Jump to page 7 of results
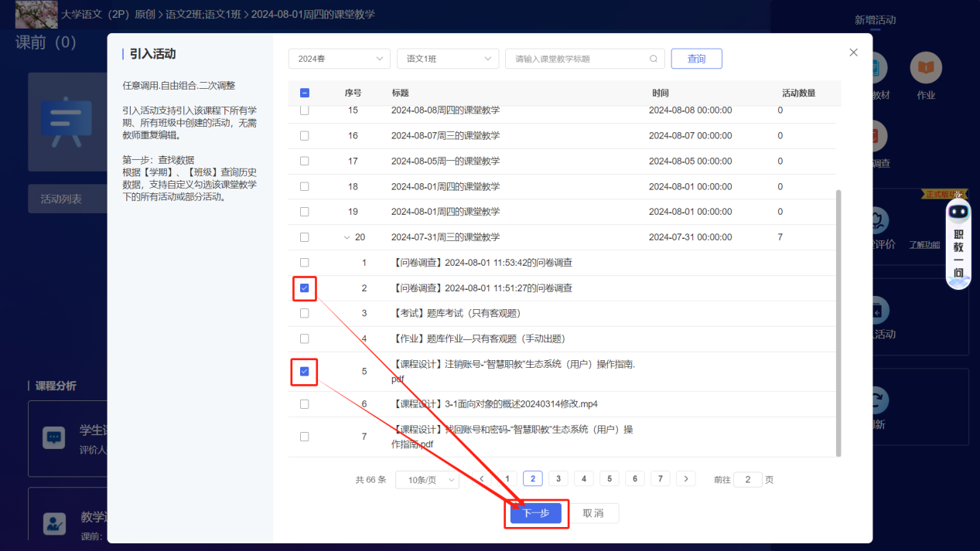Viewport: 980px width, 551px height. tap(660, 479)
